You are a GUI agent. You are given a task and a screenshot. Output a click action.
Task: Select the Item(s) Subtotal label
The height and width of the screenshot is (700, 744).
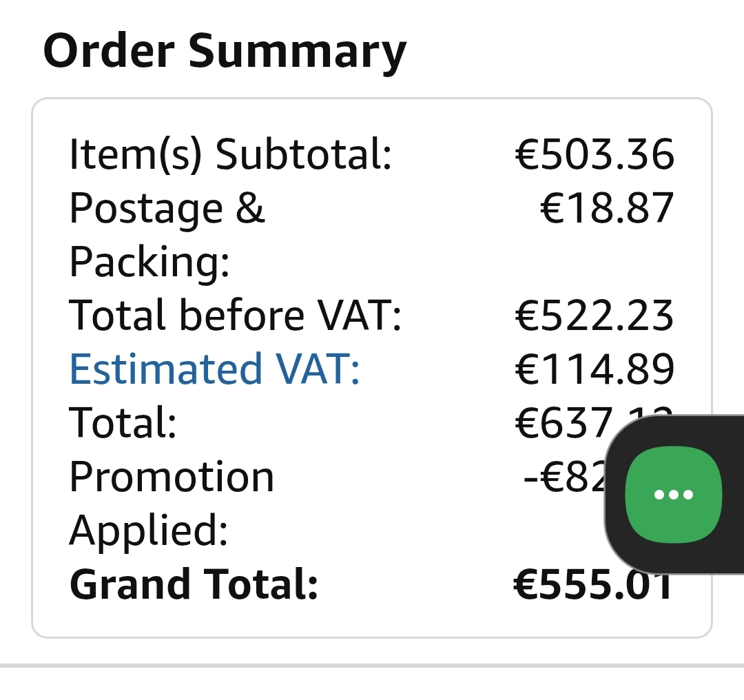[230, 154]
